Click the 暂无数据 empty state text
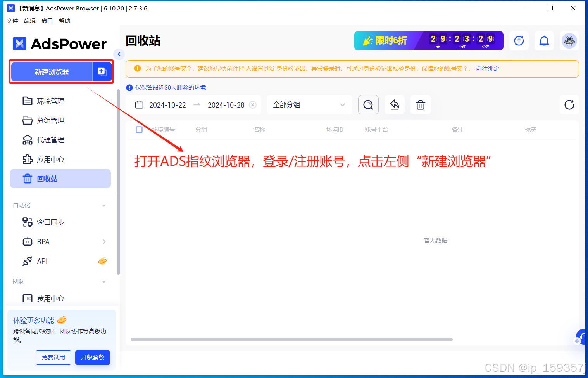The width and height of the screenshot is (588, 378). coord(436,241)
